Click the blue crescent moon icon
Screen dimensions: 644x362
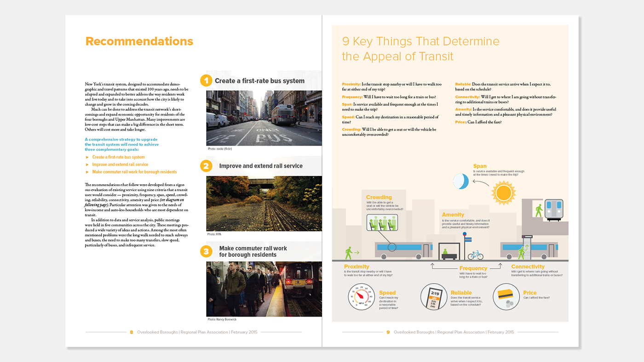coord(460,181)
